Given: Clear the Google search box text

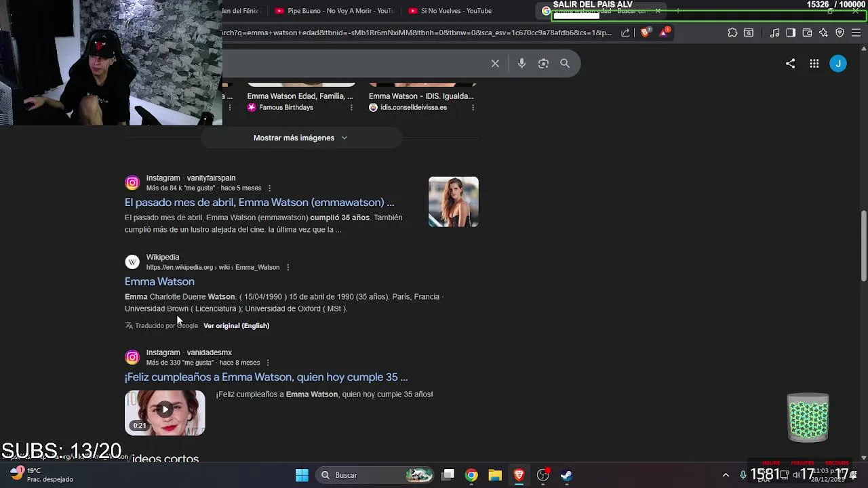Looking at the screenshot, I should click(495, 63).
